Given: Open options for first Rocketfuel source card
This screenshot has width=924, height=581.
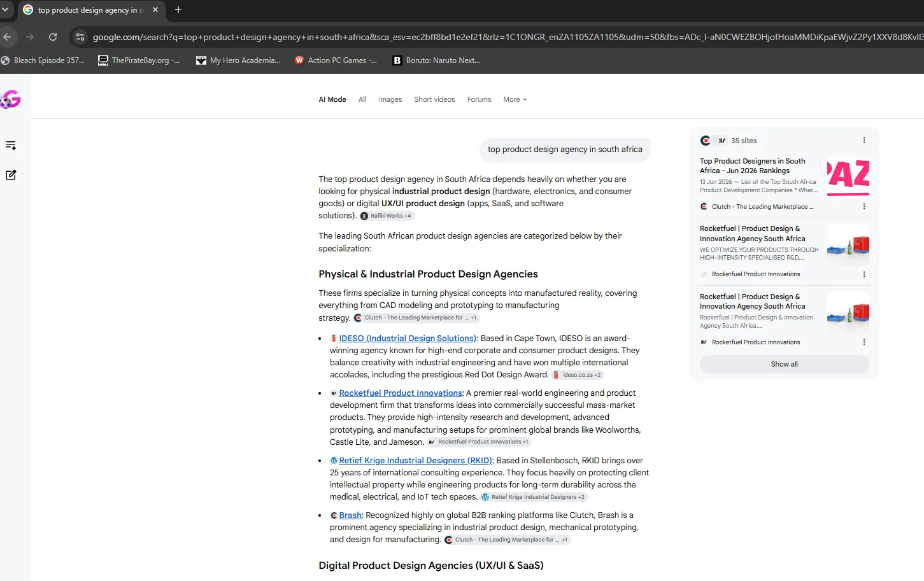Looking at the screenshot, I should tap(864, 274).
